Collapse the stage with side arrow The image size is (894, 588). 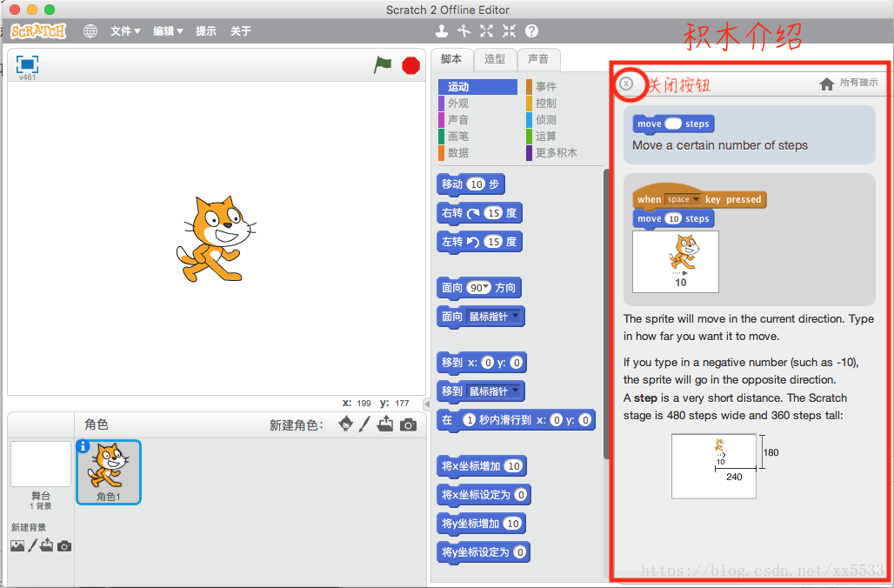click(x=427, y=404)
